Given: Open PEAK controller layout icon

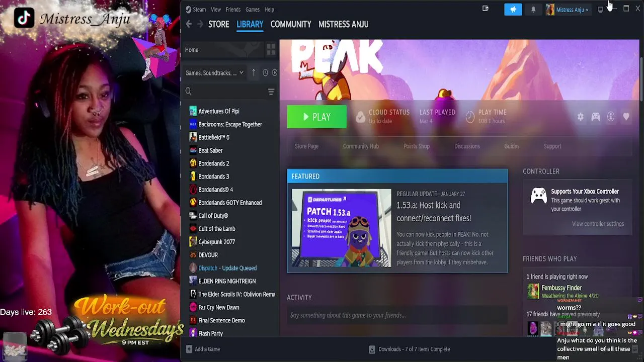Looking at the screenshot, I should [x=596, y=117].
